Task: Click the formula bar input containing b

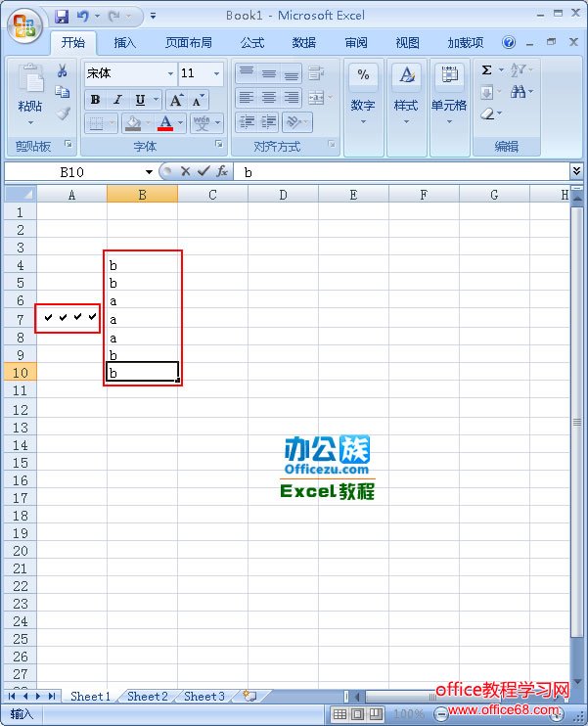Action: 402,172
